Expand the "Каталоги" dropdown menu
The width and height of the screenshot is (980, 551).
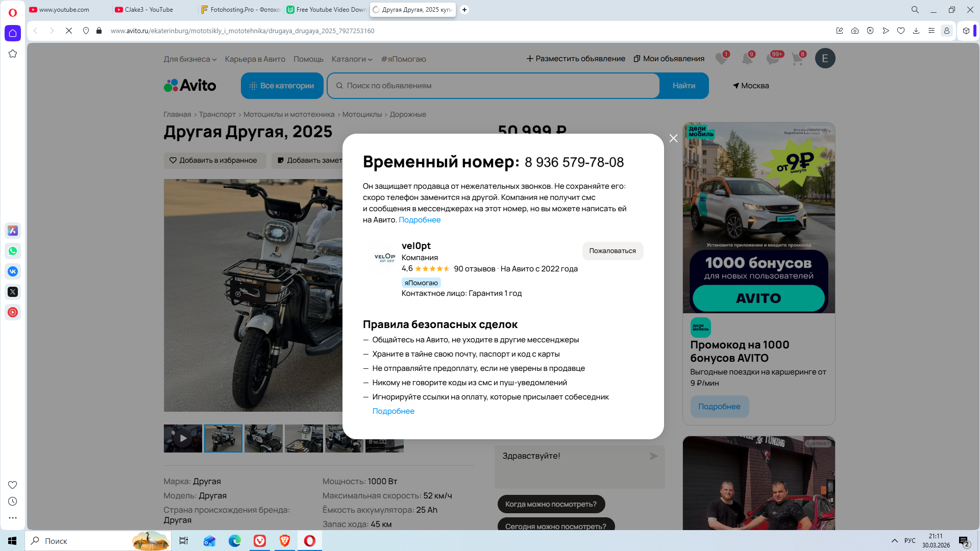(x=352, y=59)
